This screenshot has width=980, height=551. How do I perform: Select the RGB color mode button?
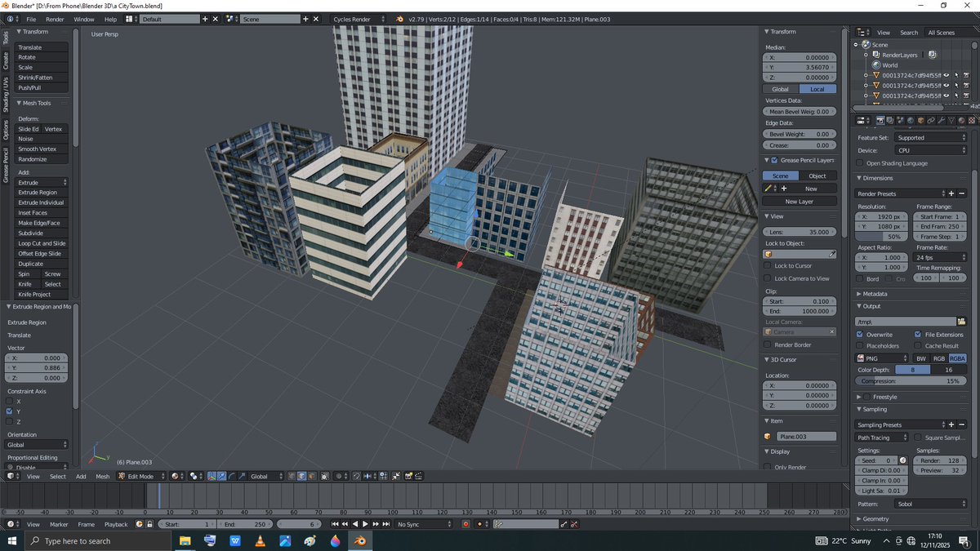939,358
